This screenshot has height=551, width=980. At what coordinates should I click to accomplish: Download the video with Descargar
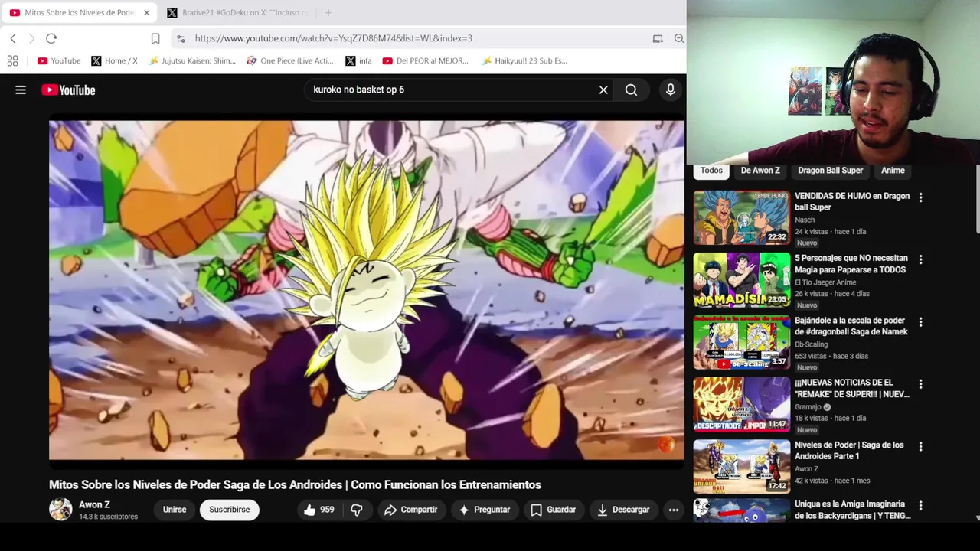pos(622,510)
